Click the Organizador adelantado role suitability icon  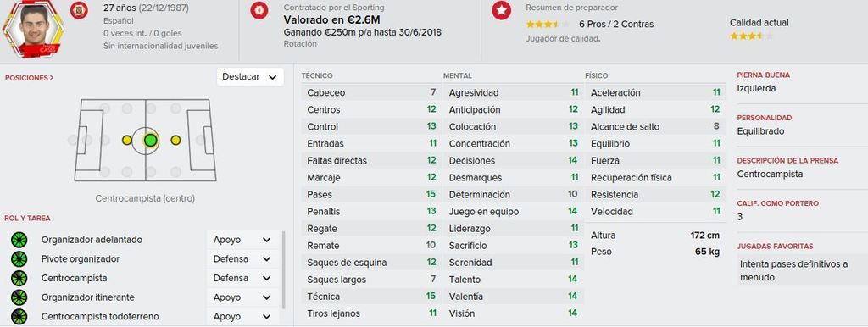[x=19, y=240]
